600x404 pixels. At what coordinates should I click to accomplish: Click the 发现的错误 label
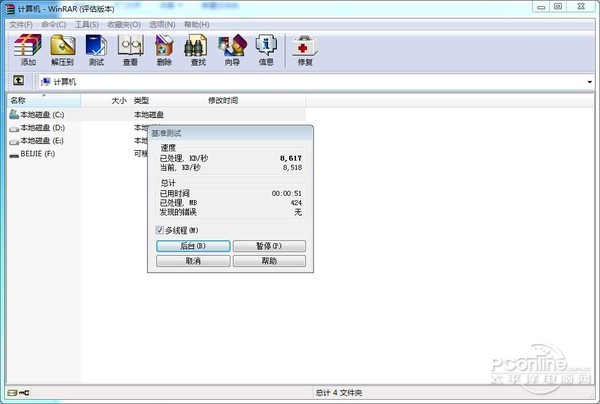[x=178, y=212]
